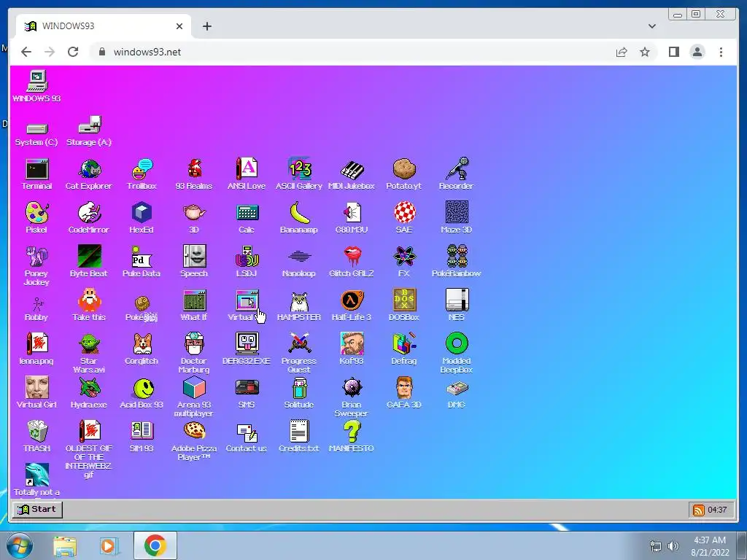This screenshot has width=747, height=560.
Task: Click the Windows 93 Start button
Action: tap(37, 510)
